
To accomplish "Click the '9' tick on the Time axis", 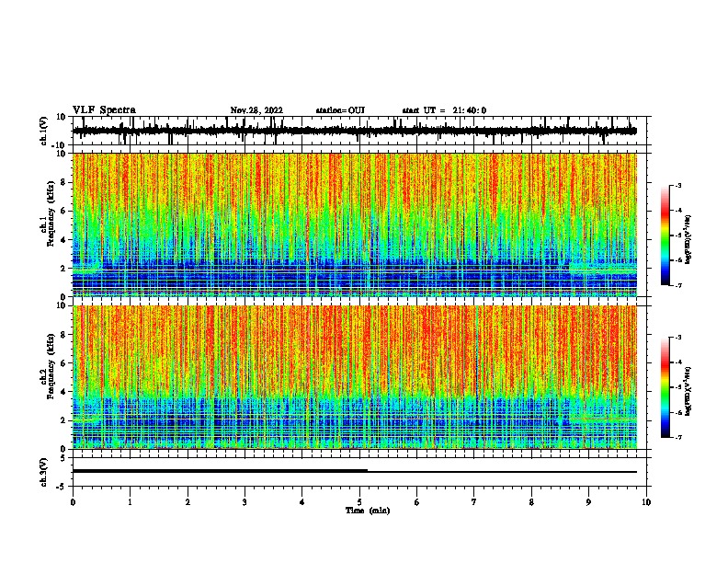I will click(x=588, y=502).
